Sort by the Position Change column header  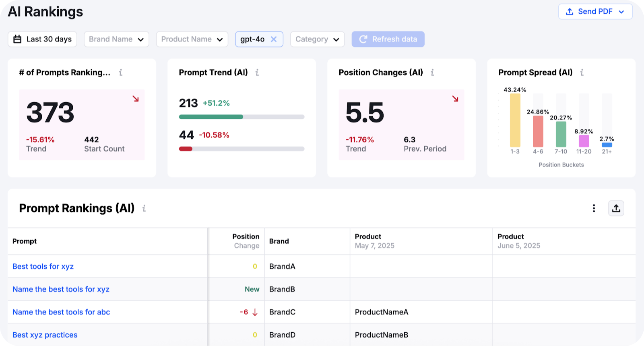246,241
